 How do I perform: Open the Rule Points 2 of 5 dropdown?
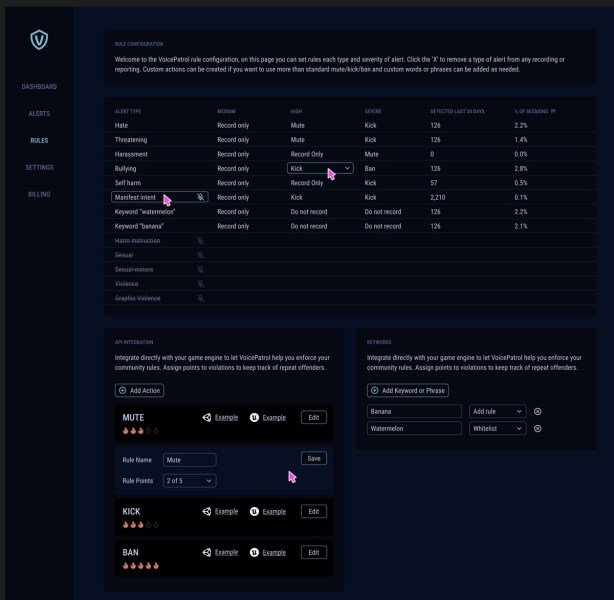190,481
